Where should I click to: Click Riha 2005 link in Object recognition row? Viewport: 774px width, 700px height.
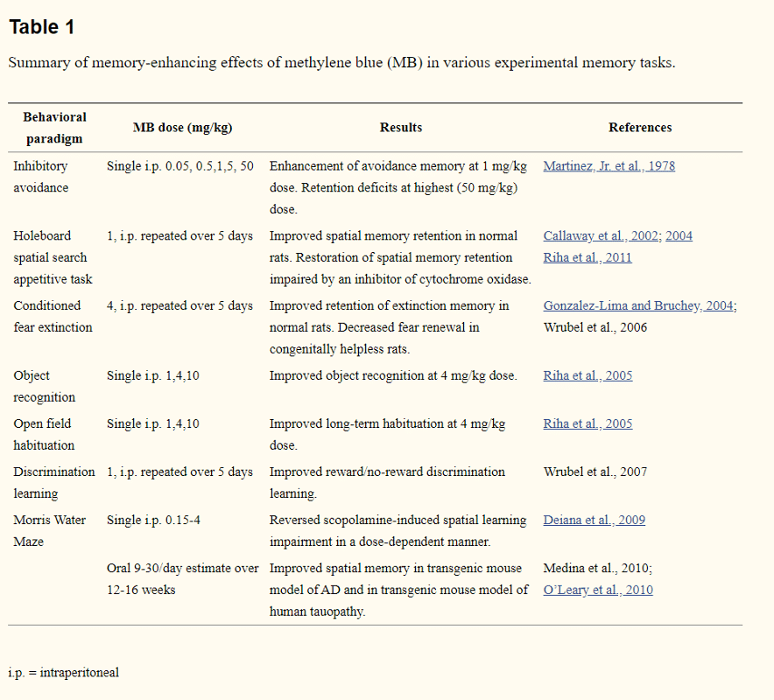click(588, 376)
